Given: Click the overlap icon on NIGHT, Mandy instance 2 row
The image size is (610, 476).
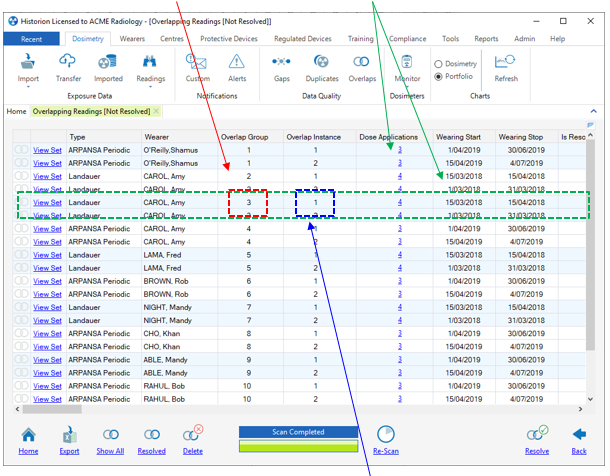Looking at the screenshot, I should click(x=21, y=320).
